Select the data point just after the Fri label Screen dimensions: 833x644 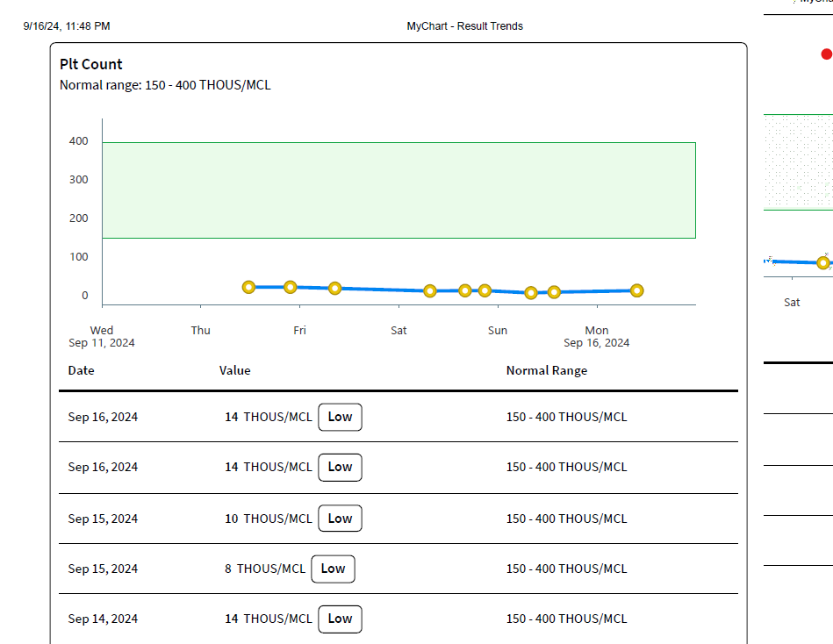pyautogui.click(x=334, y=289)
